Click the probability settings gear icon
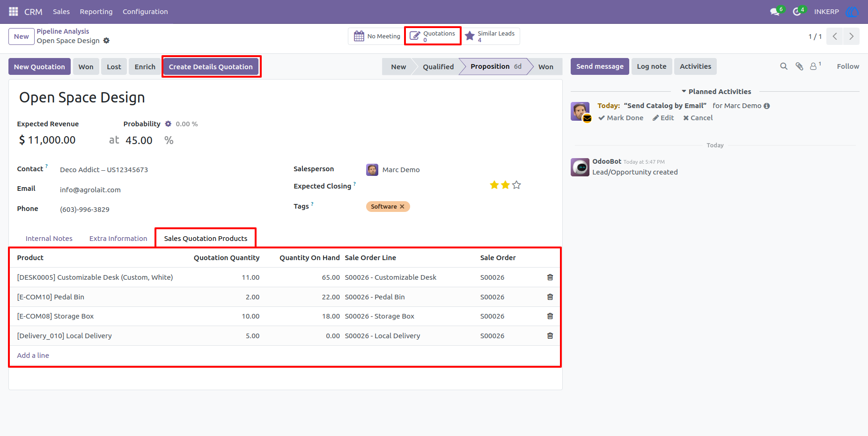The width and height of the screenshot is (868, 436). tap(168, 124)
